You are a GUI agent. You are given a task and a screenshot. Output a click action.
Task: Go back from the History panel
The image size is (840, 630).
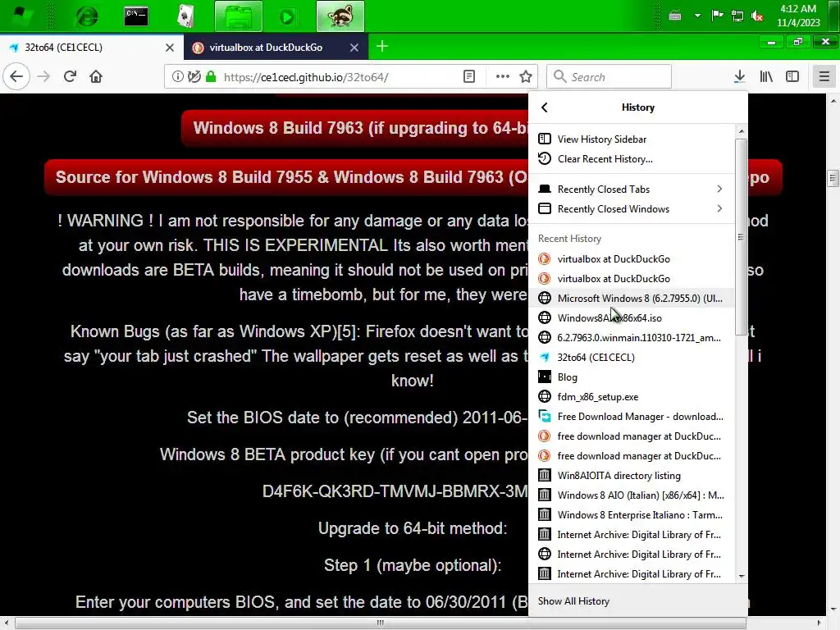(545, 107)
